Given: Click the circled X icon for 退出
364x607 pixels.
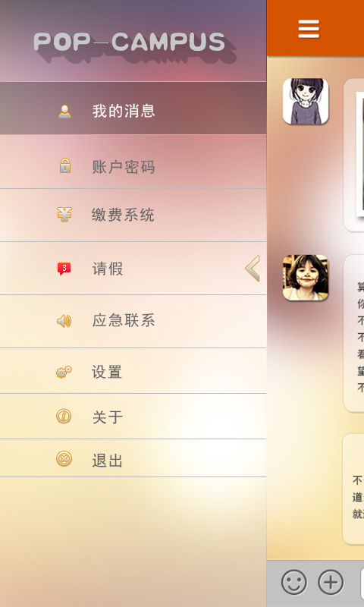Looking at the screenshot, I should coord(64,459).
